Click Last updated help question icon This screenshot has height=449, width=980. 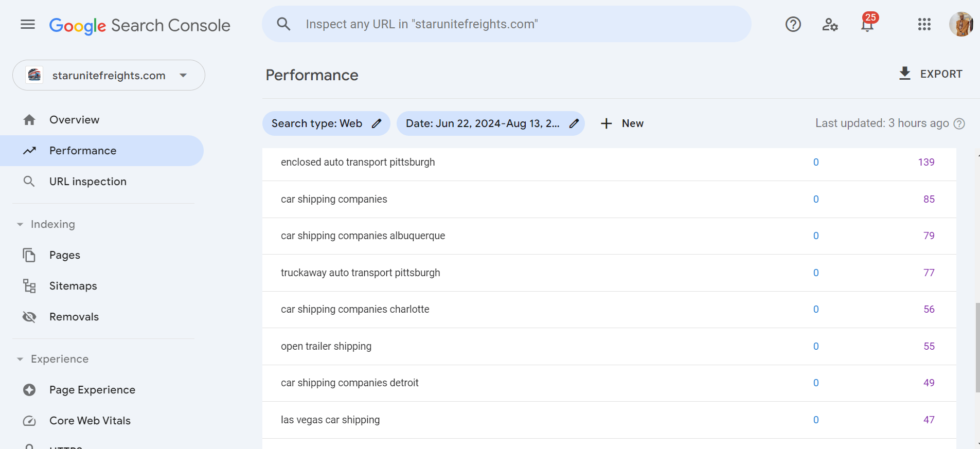pyautogui.click(x=959, y=123)
